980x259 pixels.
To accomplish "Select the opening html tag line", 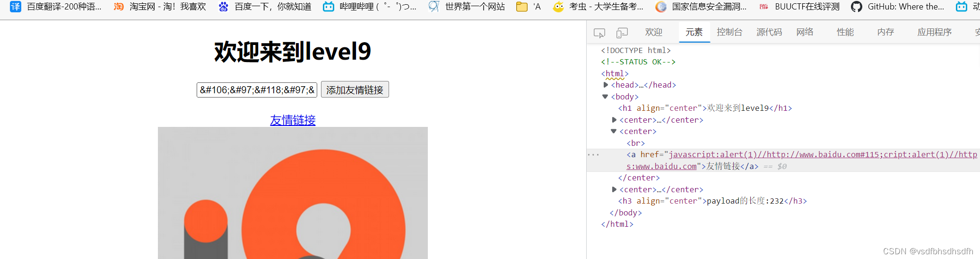I will click(615, 73).
